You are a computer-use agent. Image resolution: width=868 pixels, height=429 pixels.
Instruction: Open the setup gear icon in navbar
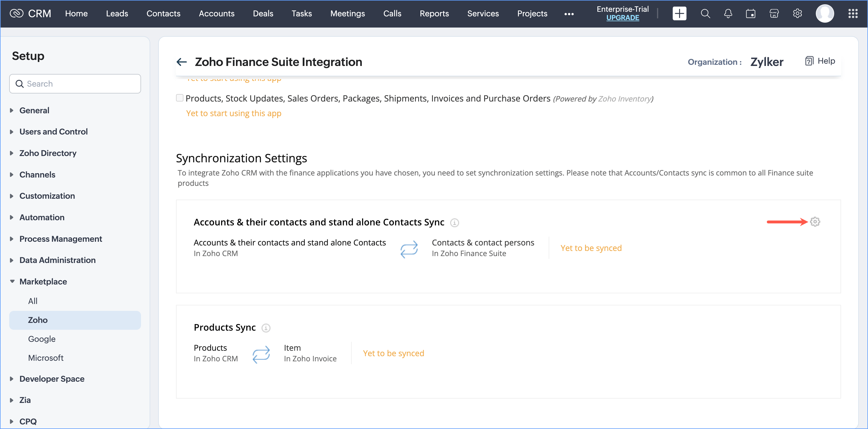coord(797,13)
